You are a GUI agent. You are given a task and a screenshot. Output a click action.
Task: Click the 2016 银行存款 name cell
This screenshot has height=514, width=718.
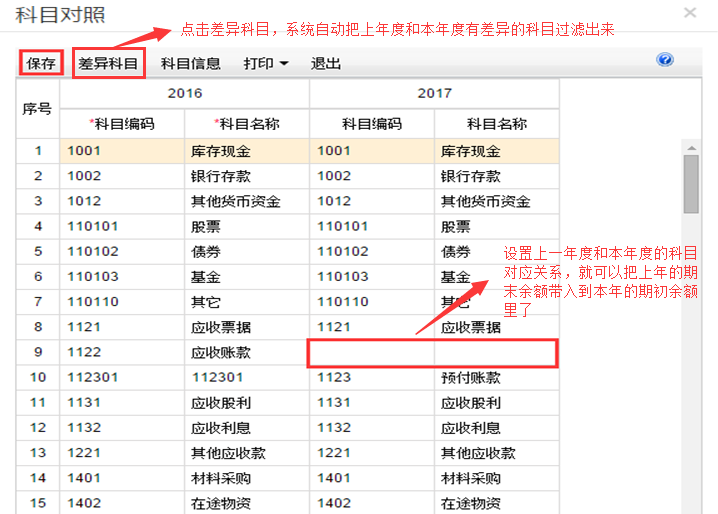246,176
